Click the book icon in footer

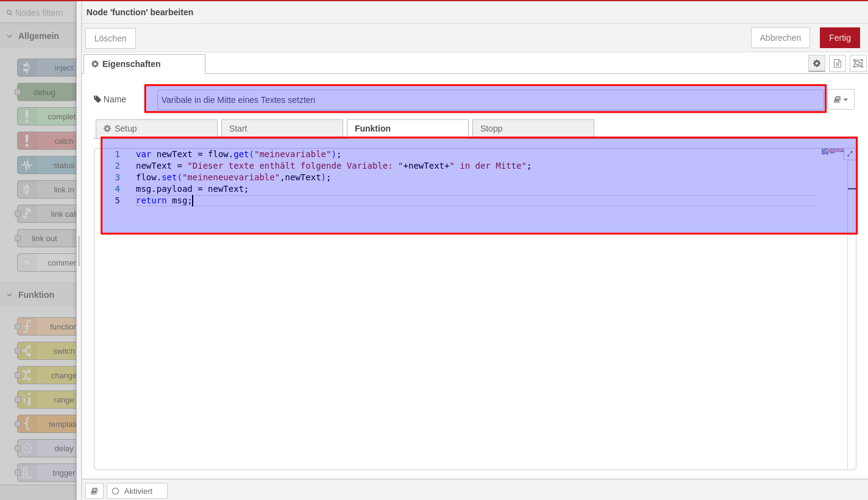pos(94,491)
